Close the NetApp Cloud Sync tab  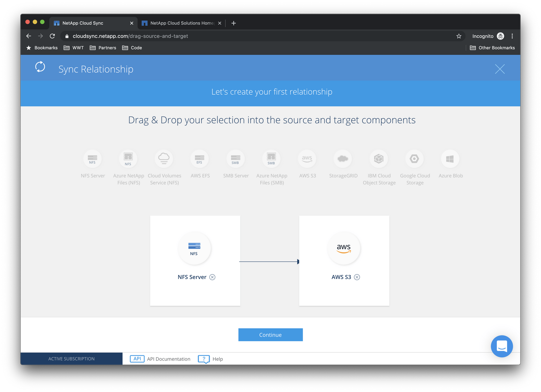132,23
